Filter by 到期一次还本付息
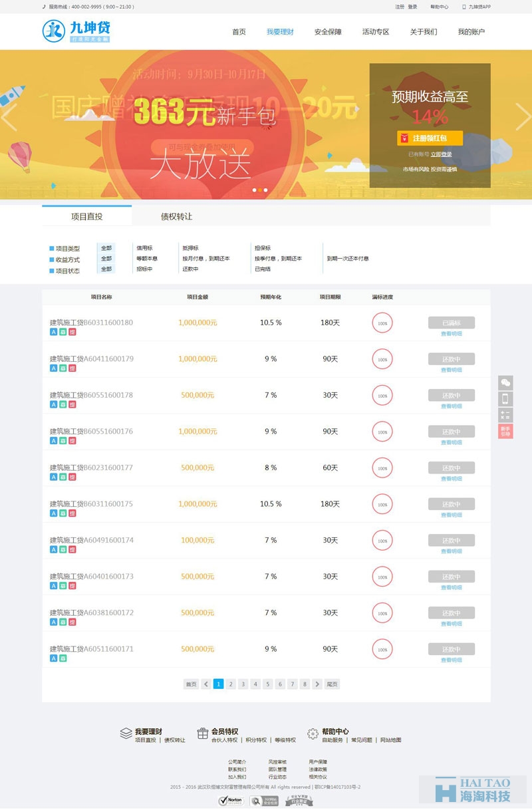This screenshot has width=532, height=812. (348, 259)
